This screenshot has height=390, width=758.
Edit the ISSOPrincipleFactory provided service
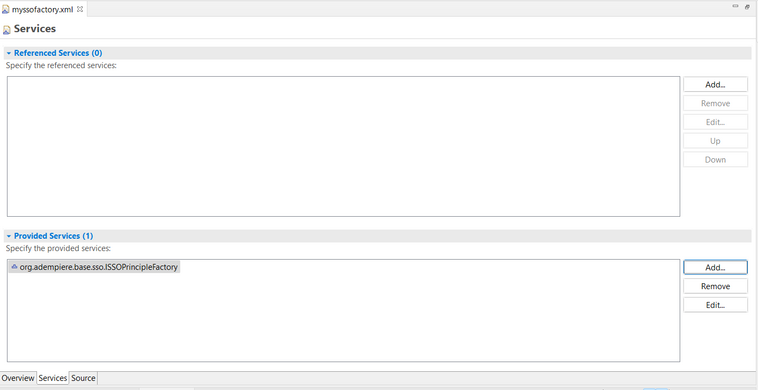[715, 305]
